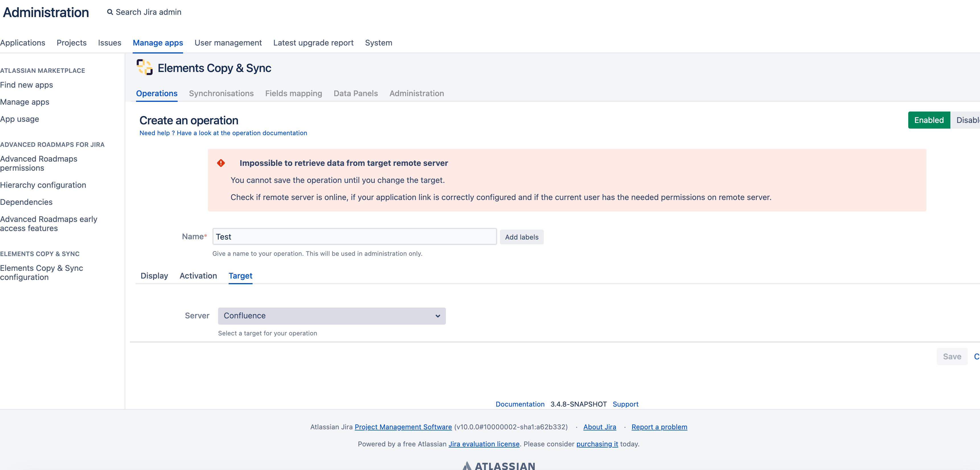The height and width of the screenshot is (470, 980).
Task: Open the User management menu
Action: point(228,43)
